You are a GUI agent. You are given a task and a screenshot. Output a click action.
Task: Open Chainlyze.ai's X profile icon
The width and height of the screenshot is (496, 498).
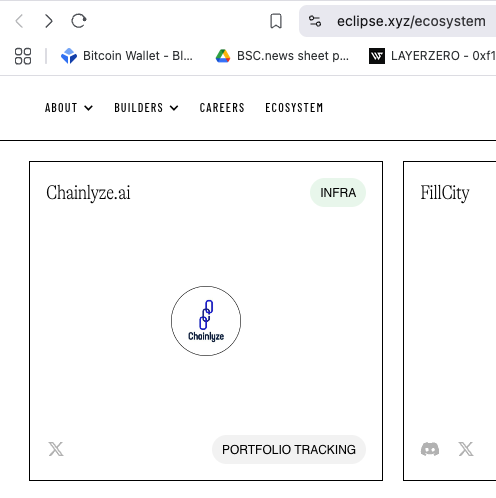click(x=56, y=449)
